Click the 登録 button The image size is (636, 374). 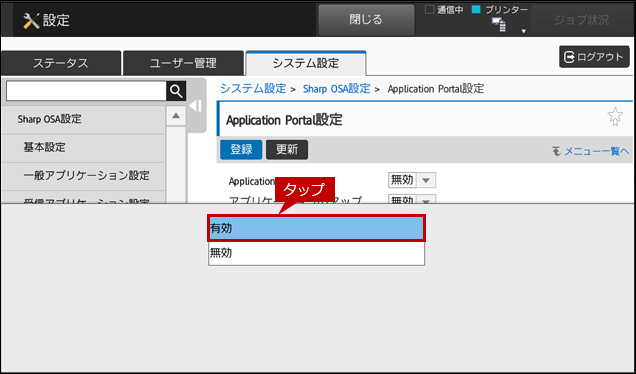(x=241, y=150)
